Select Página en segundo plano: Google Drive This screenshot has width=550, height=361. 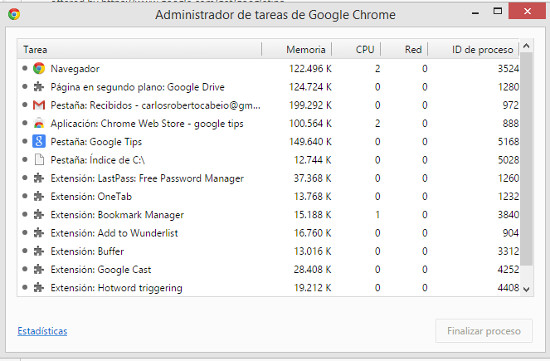tap(268, 87)
